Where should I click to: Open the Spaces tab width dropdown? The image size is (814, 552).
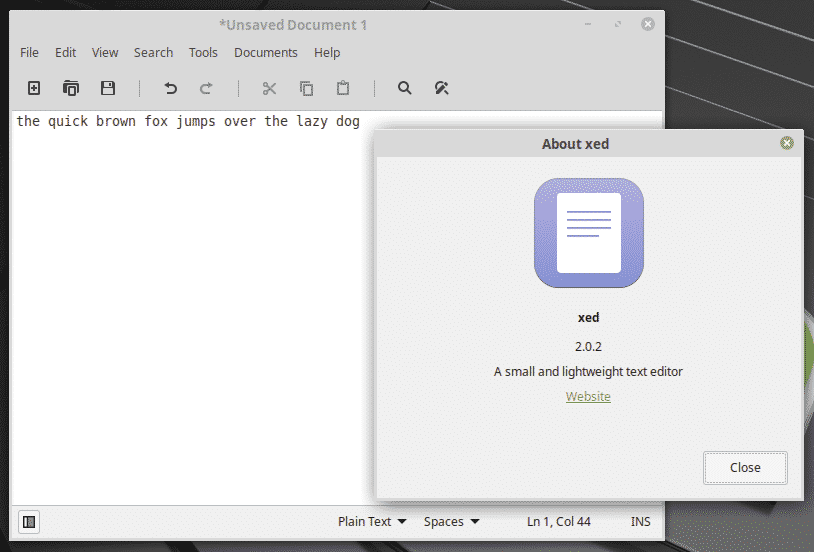451,521
